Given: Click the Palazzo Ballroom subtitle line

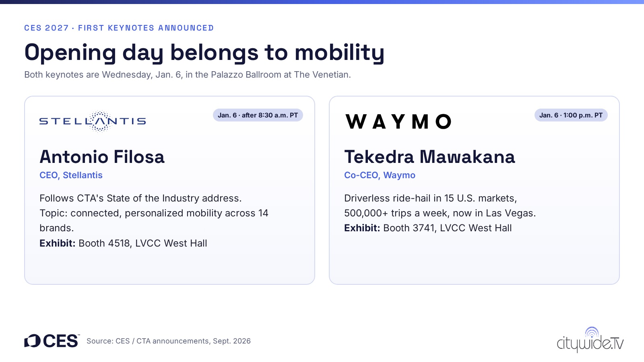Looking at the screenshot, I should pos(188,75).
